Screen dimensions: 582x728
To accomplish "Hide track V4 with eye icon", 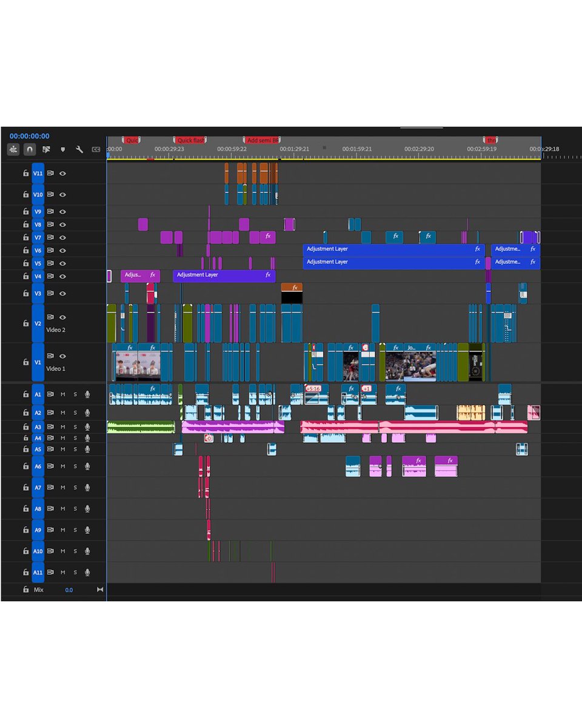I will pos(62,277).
